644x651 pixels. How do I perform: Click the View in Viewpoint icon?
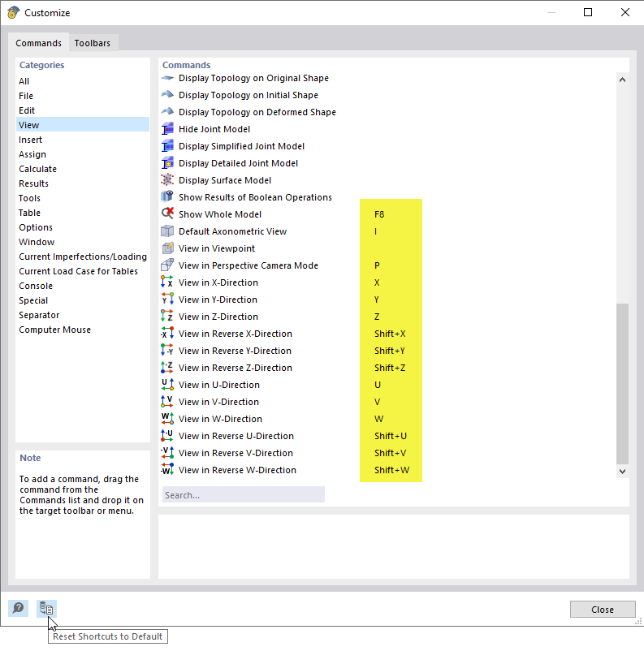pos(167,248)
